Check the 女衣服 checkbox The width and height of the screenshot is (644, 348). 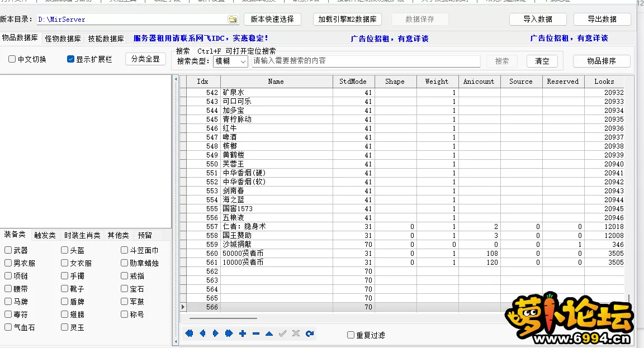[64, 263]
